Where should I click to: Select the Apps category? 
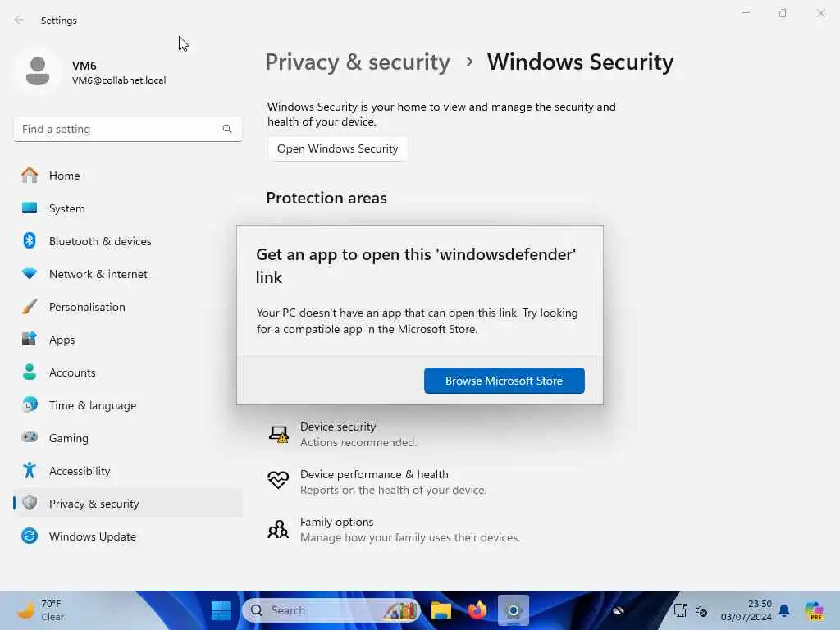[62, 340]
